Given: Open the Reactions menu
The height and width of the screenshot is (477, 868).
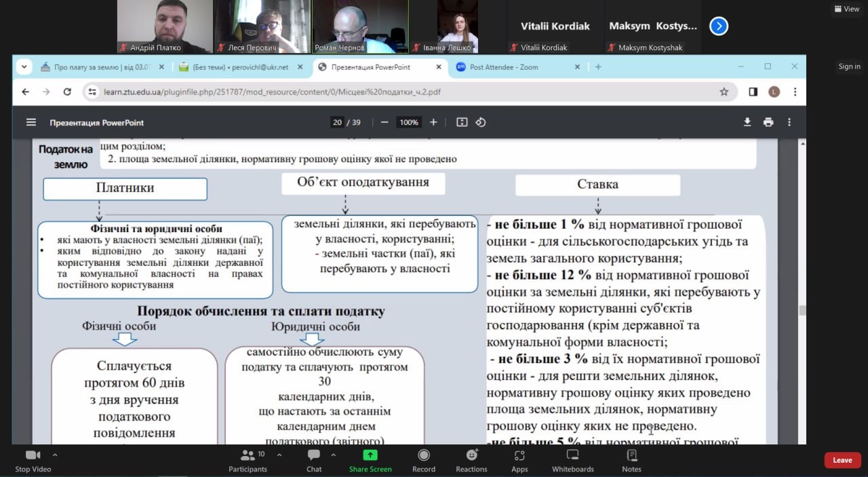Looking at the screenshot, I should [471, 459].
